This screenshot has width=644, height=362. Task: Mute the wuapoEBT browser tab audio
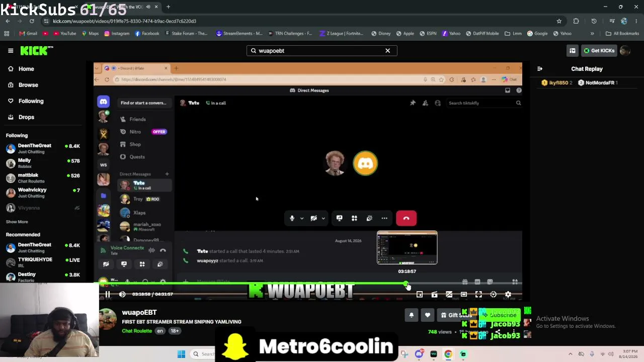pos(148,7)
